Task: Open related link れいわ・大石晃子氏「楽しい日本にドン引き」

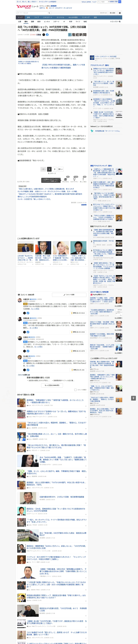Action: [x=34, y=199]
